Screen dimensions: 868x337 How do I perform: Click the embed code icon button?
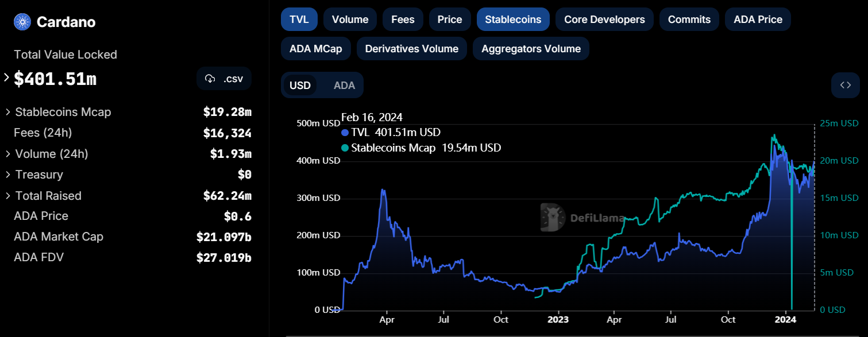845,86
